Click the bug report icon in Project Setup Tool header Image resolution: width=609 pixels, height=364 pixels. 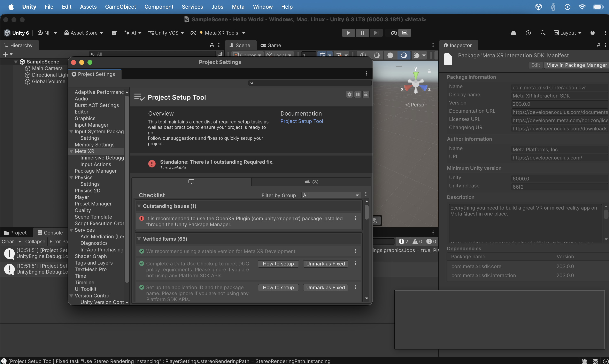tap(366, 94)
